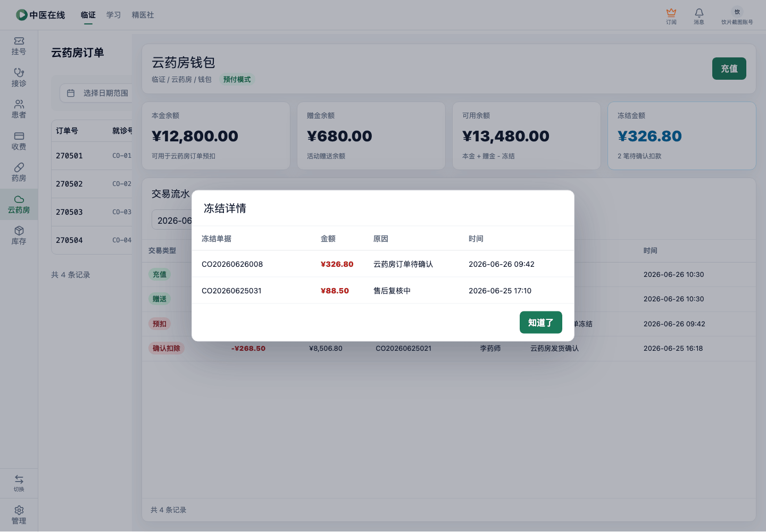Open 接诊 stethoscope sidebar item

(x=19, y=78)
